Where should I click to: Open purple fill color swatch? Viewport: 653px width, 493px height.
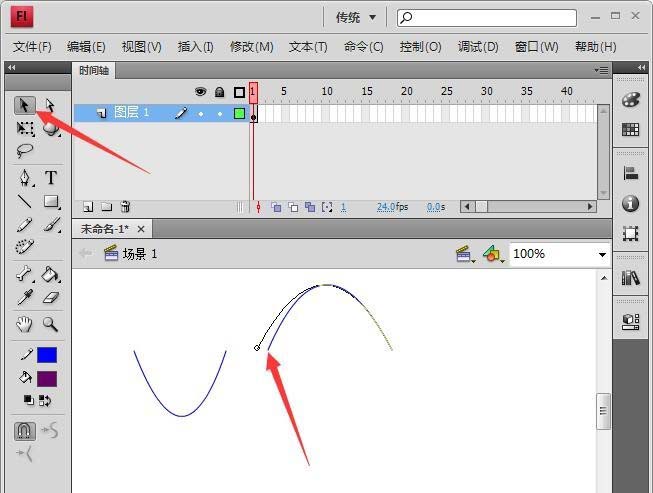(x=47, y=378)
